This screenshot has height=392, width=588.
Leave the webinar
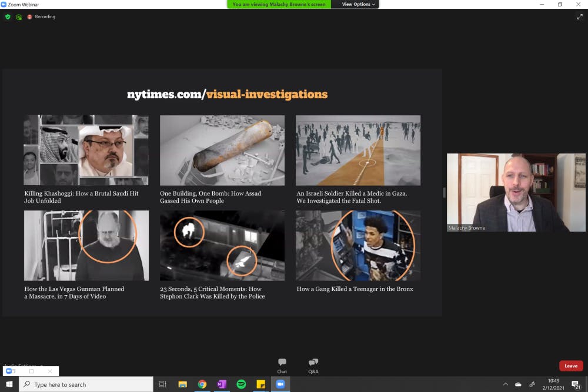click(570, 366)
